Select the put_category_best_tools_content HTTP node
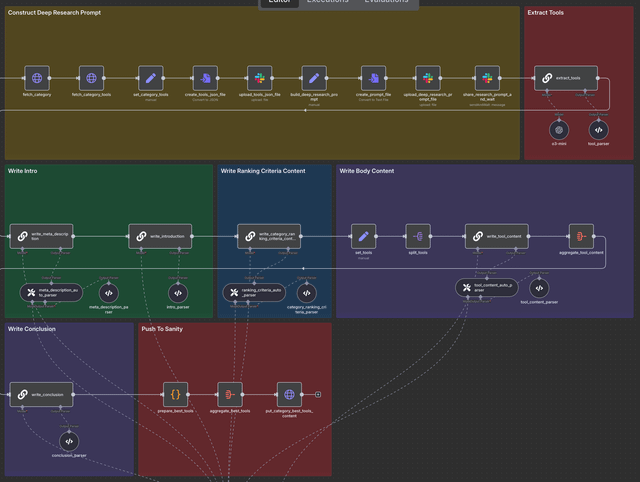Screen dimensions: 640x482 (x=289, y=394)
